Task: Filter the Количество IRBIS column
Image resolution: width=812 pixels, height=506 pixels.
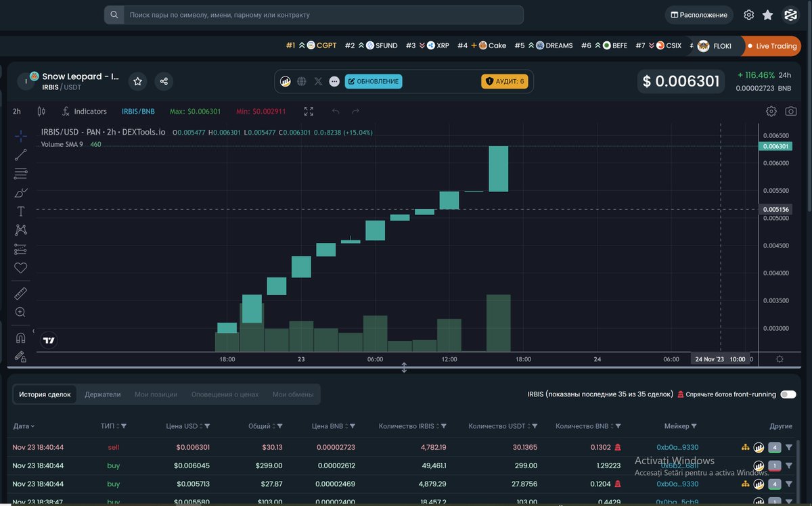Action: click(x=445, y=426)
